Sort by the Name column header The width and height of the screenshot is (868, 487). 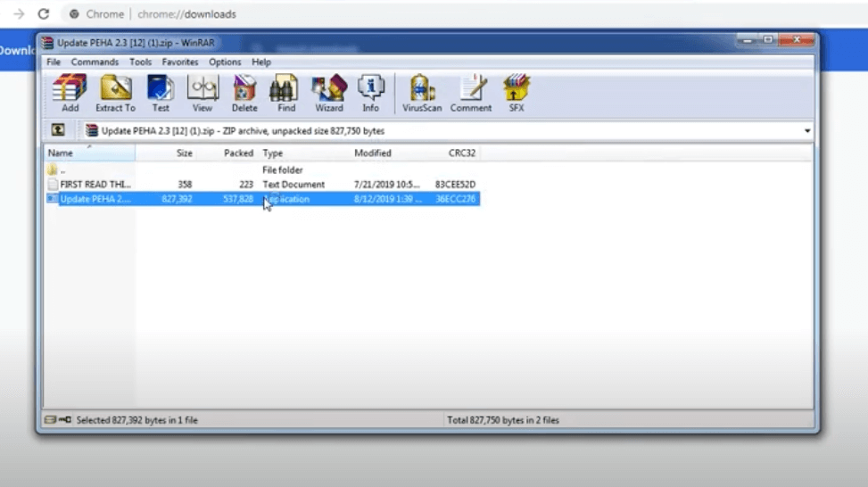(x=89, y=153)
